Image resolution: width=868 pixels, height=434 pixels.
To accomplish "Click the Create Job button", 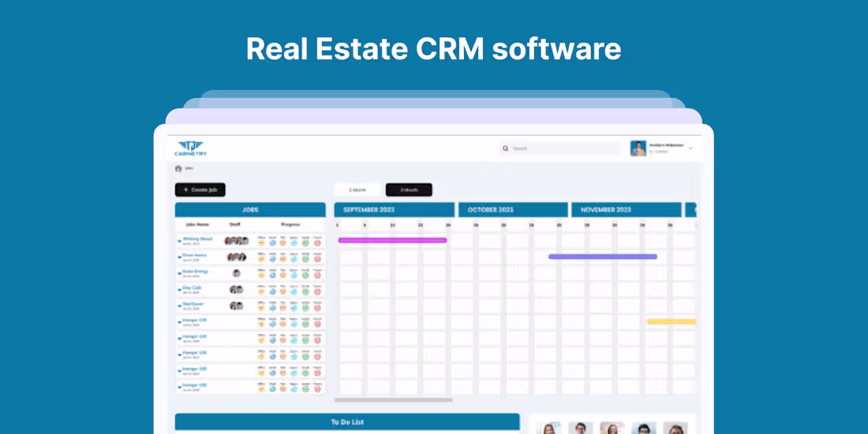I will 200,190.
